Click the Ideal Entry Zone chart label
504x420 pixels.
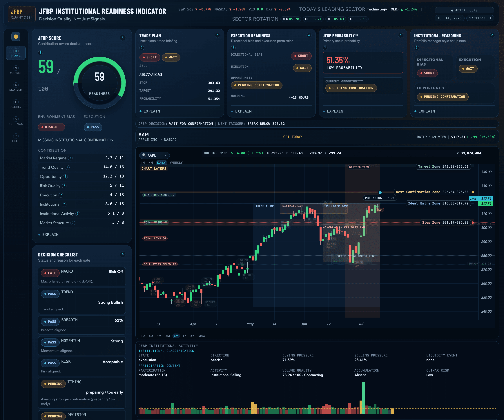tap(438, 203)
